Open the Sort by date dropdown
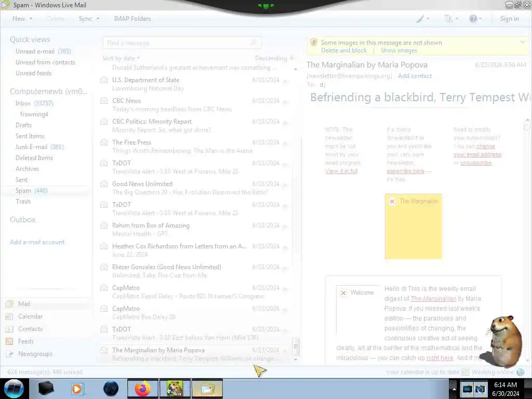The width and height of the screenshot is (532, 399). point(121,58)
